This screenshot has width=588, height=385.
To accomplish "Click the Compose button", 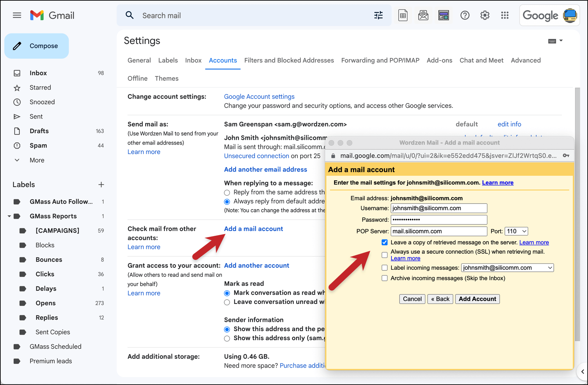I will [37, 46].
